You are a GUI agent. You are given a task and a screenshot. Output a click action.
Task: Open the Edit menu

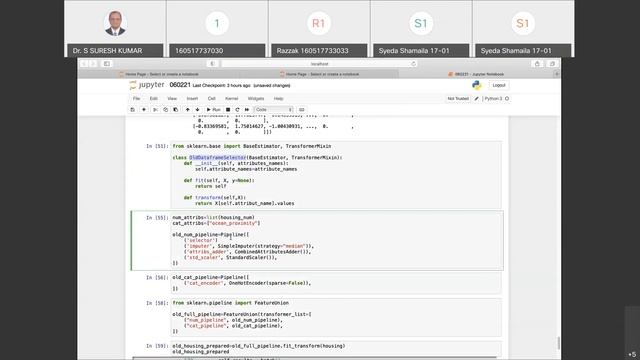click(x=153, y=99)
